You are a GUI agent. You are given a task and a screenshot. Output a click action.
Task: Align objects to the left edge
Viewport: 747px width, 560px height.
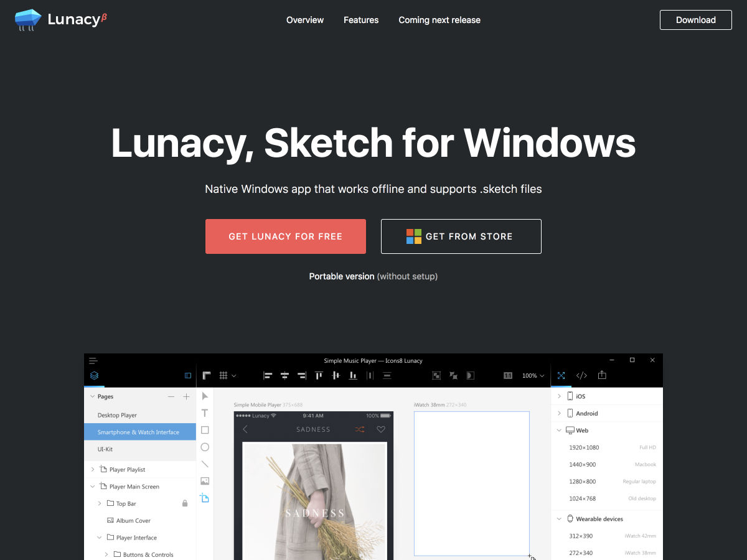[268, 375]
